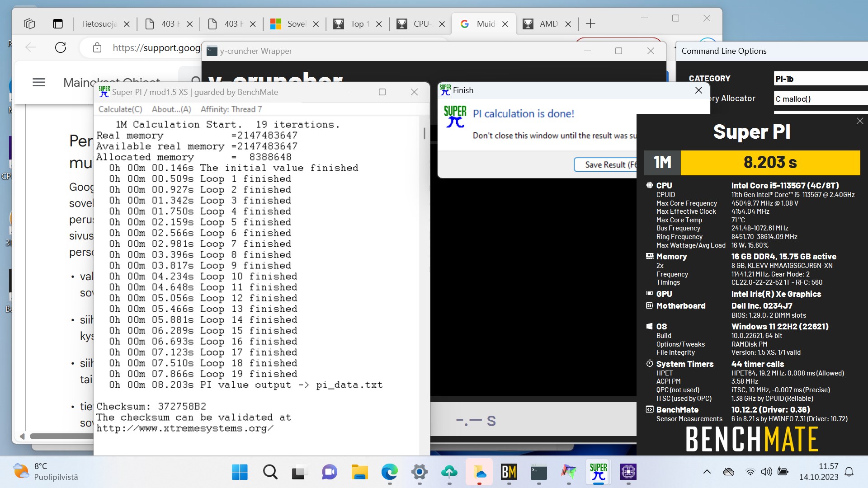Open clock and date 14.10.2023
868x488 pixels.
coord(819,472)
